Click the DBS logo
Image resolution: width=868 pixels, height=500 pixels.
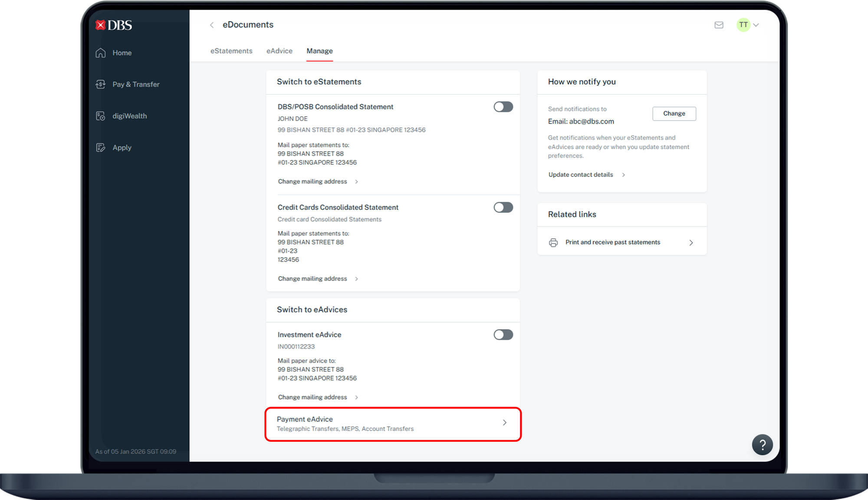(x=114, y=25)
